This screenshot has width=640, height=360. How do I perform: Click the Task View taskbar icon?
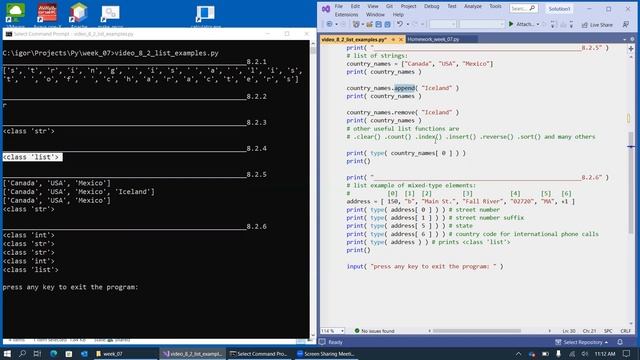click(37, 353)
